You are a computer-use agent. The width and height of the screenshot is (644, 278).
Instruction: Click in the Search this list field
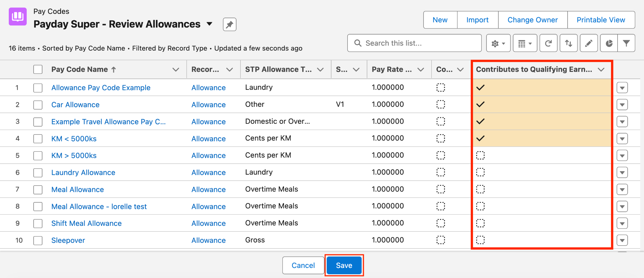click(x=414, y=43)
